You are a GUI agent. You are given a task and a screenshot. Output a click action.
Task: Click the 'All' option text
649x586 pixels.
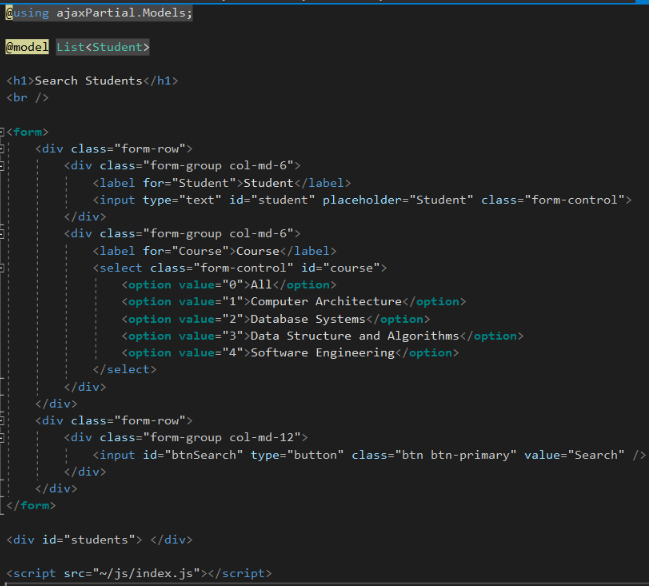pyautogui.click(x=261, y=285)
